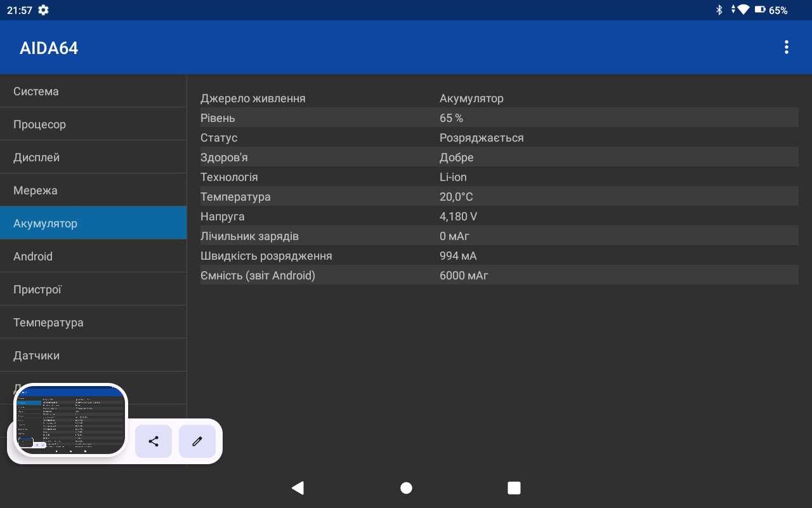Image resolution: width=812 pixels, height=508 pixels.
Task: Open the Система section
Action: tap(93, 91)
